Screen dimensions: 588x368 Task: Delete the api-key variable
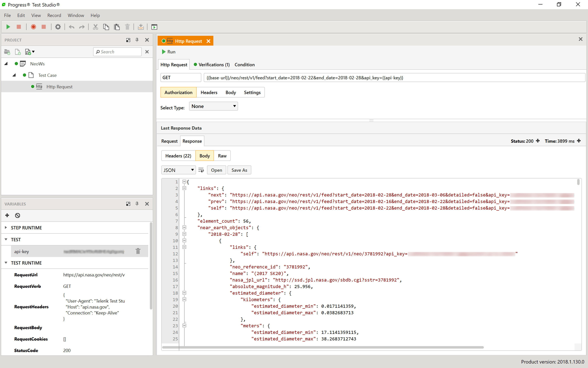coord(138,251)
